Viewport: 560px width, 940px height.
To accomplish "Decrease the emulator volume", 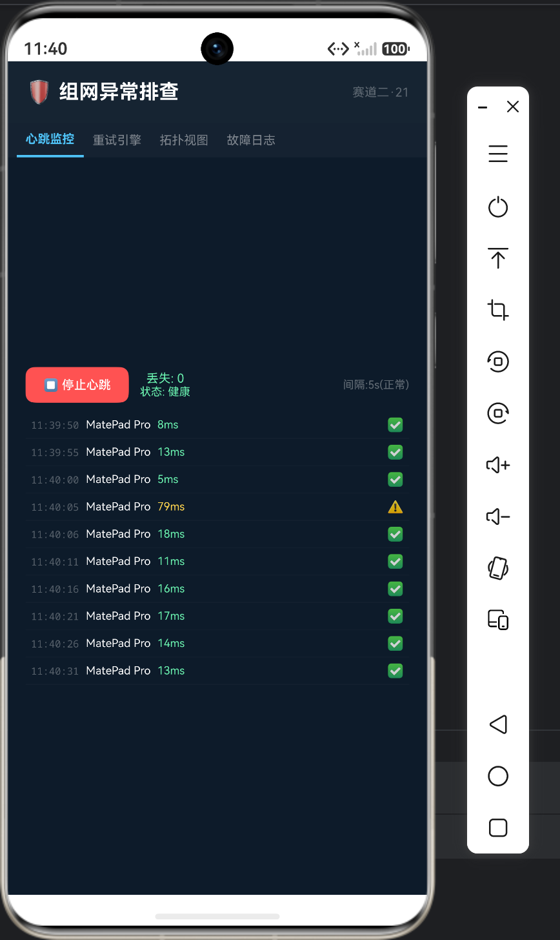I will coord(498,516).
